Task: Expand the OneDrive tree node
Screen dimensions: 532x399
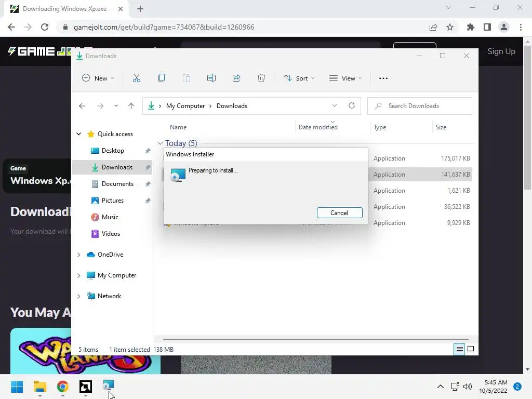Action: click(x=79, y=255)
